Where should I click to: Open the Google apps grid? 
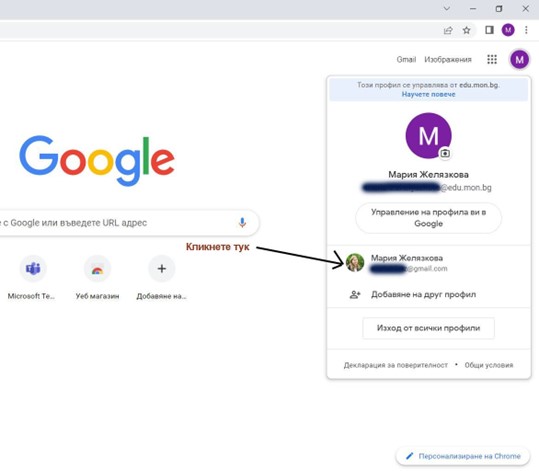click(492, 59)
